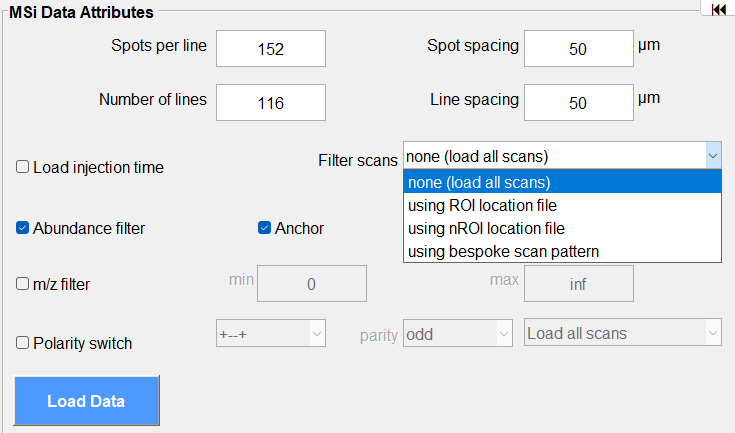Click the Spot spacing input field
Viewport: 735px width, 433px height.
pos(578,48)
